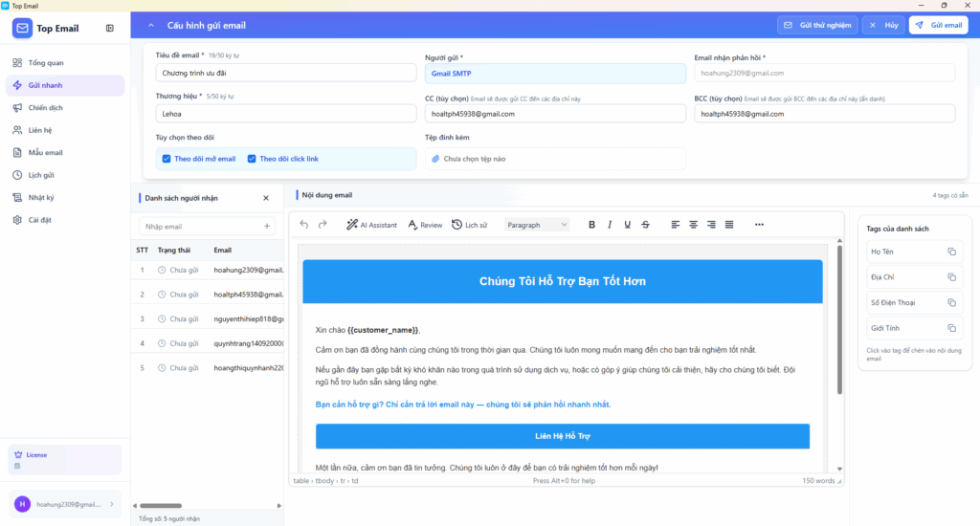980x526 pixels.
Task: Edit the Thương hiệu brand field
Action: (285, 114)
